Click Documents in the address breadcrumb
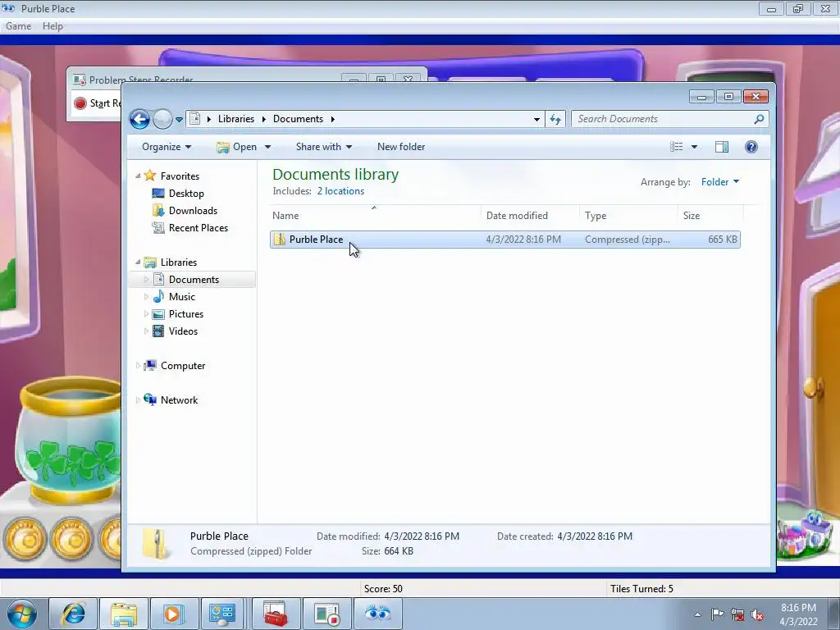 tap(298, 119)
